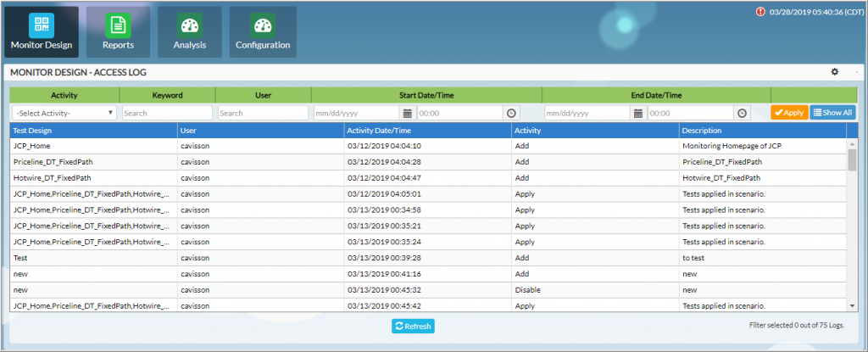Click Monitoring Homepage of JCP description

point(732,147)
